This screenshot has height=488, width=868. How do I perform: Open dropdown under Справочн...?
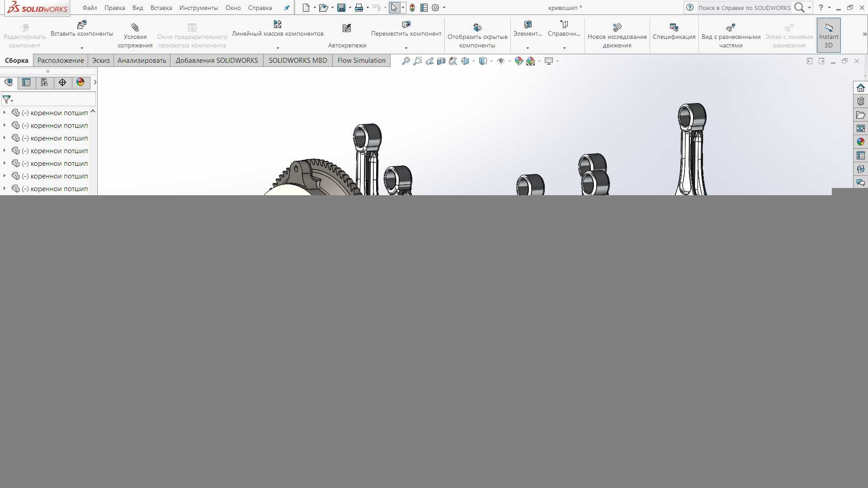564,47
